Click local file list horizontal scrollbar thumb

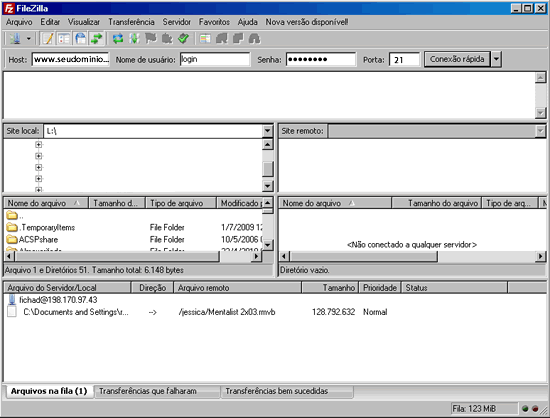(x=117, y=256)
